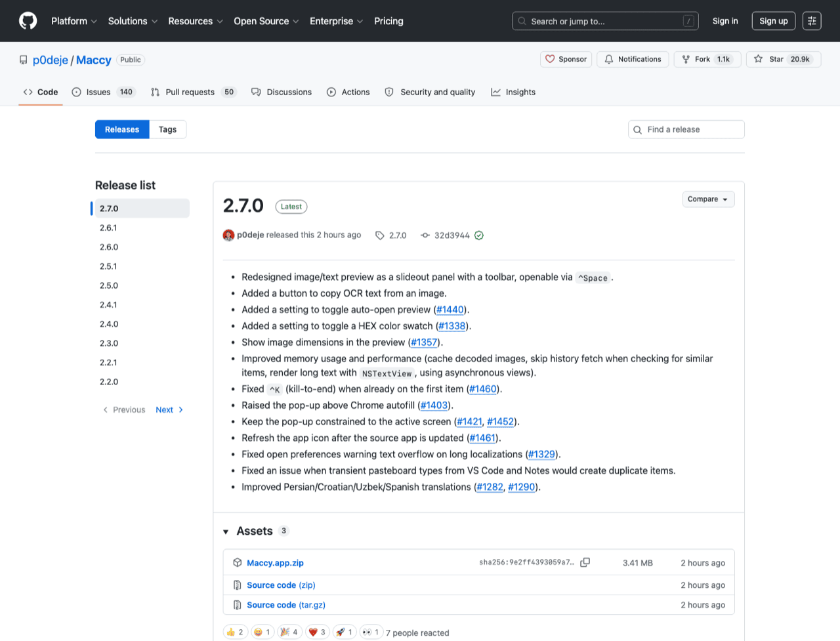
Task: Select release 2.6.0 in the list
Action: pos(142,247)
